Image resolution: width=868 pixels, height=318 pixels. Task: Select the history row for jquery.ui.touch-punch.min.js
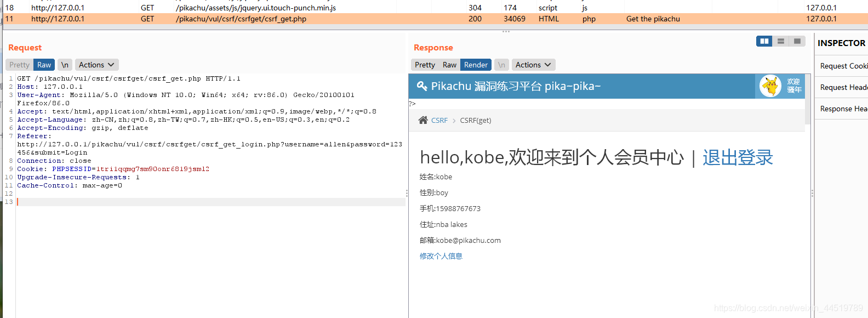coord(434,8)
